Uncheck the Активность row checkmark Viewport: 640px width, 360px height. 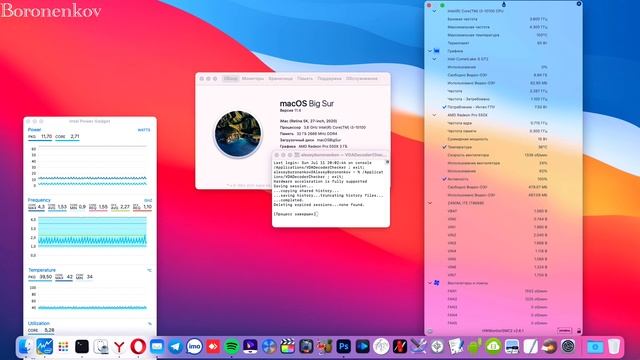(x=444, y=179)
